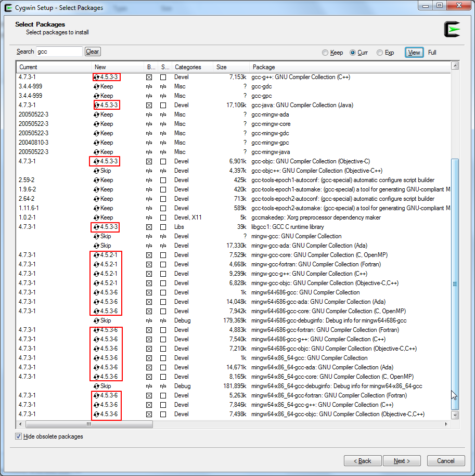The width and height of the screenshot is (475, 476).
Task: Click the horizontal scrollbar thumb
Action: pos(89,424)
